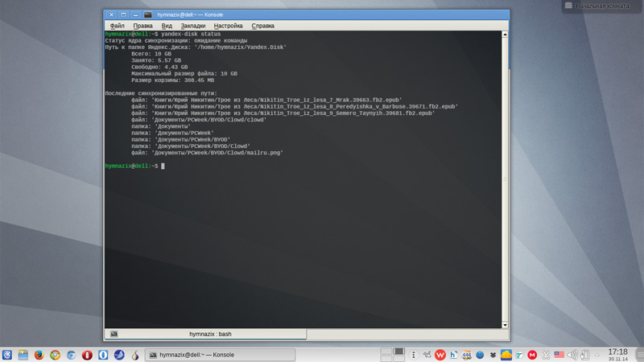This screenshot has width=644, height=362.
Task: Open Klipper clipboard scissors icon
Action: (546, 355)
